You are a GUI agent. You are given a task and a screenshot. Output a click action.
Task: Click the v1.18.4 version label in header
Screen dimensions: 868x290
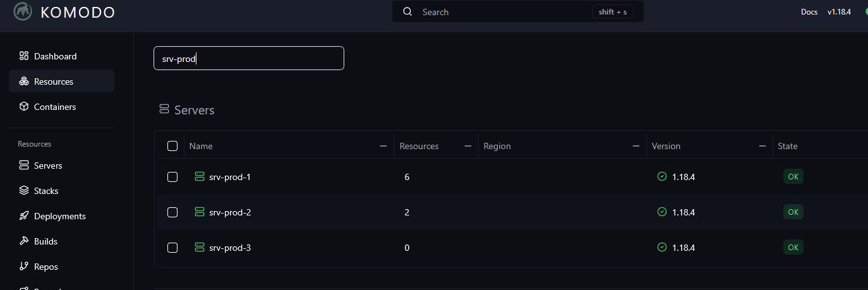[x=839, y=12]
